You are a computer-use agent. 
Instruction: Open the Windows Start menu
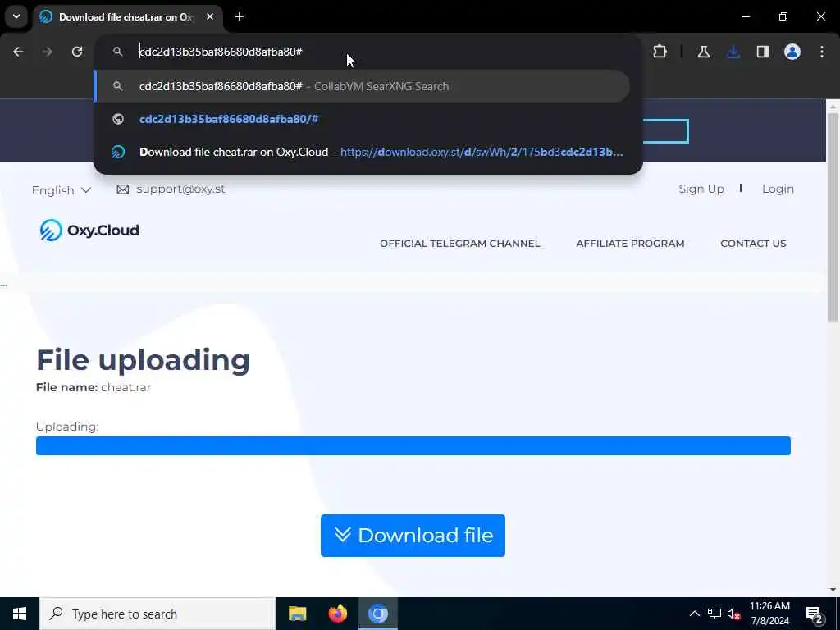tap(20, 614)
